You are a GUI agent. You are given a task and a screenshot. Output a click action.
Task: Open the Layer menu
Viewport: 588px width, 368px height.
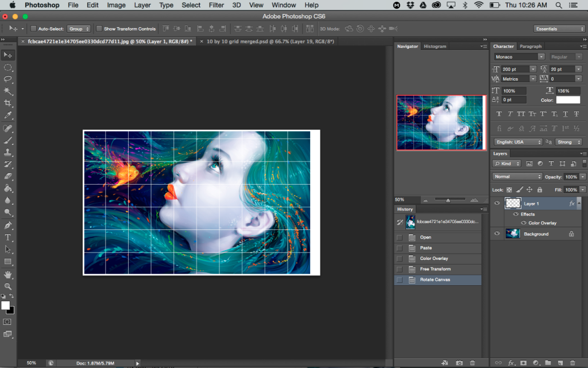(142, 5)
